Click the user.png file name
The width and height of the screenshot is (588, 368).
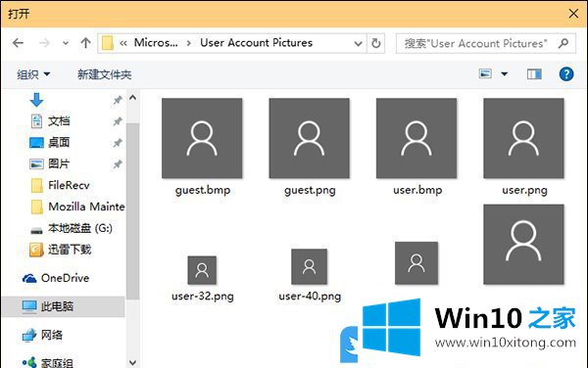point(524,190)
